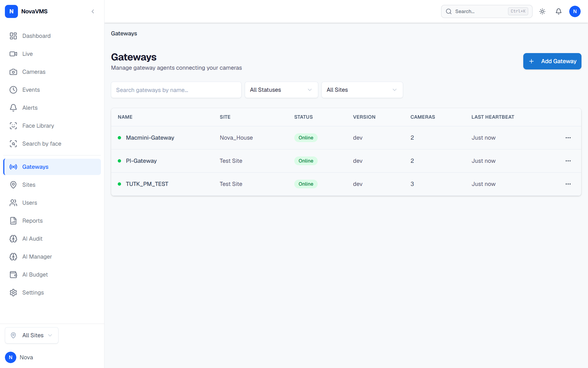Toggle light/dark theme sun icon
Viewport: 588px width, 368px height.
[542, 11]
